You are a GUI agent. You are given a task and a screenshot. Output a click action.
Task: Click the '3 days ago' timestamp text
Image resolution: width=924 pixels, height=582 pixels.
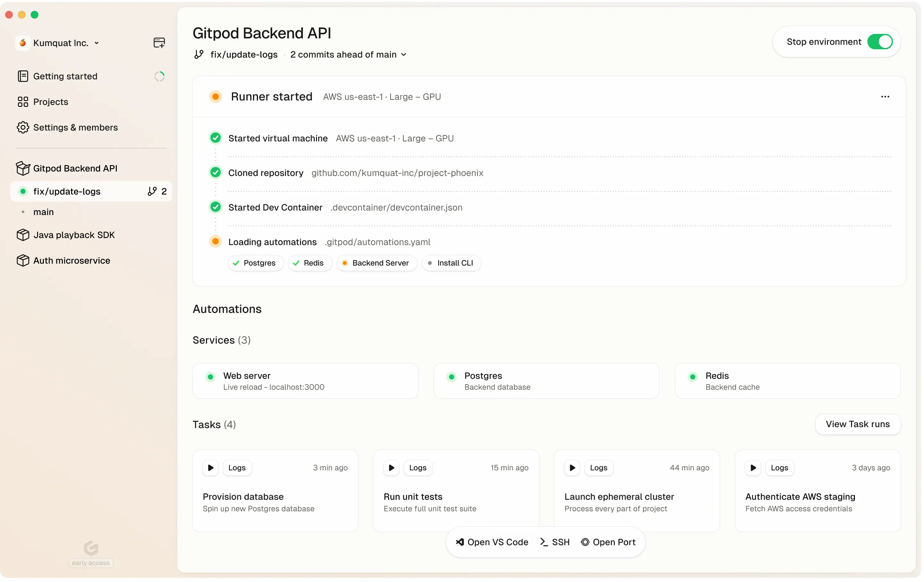pos(871,468)
